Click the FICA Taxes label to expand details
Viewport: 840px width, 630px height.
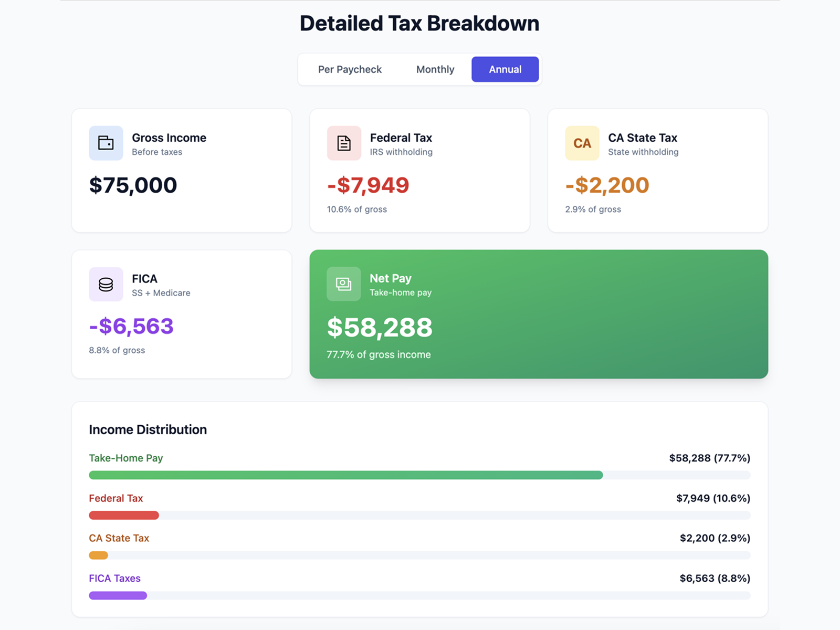(x=114, y=578)
